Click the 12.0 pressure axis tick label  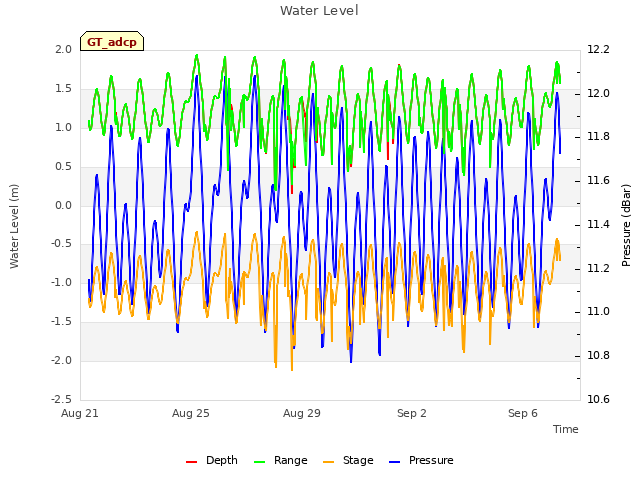598,93
